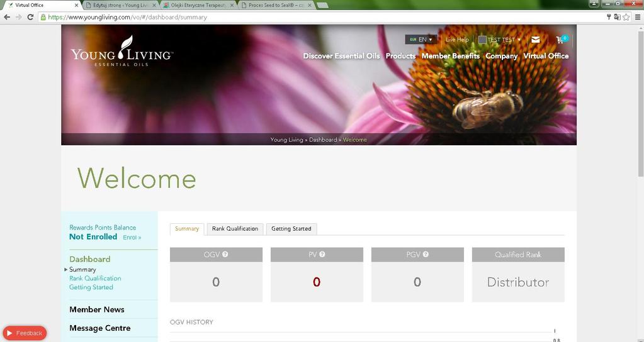
Task: Select the Rank Qualification tab
Action: 235,229
